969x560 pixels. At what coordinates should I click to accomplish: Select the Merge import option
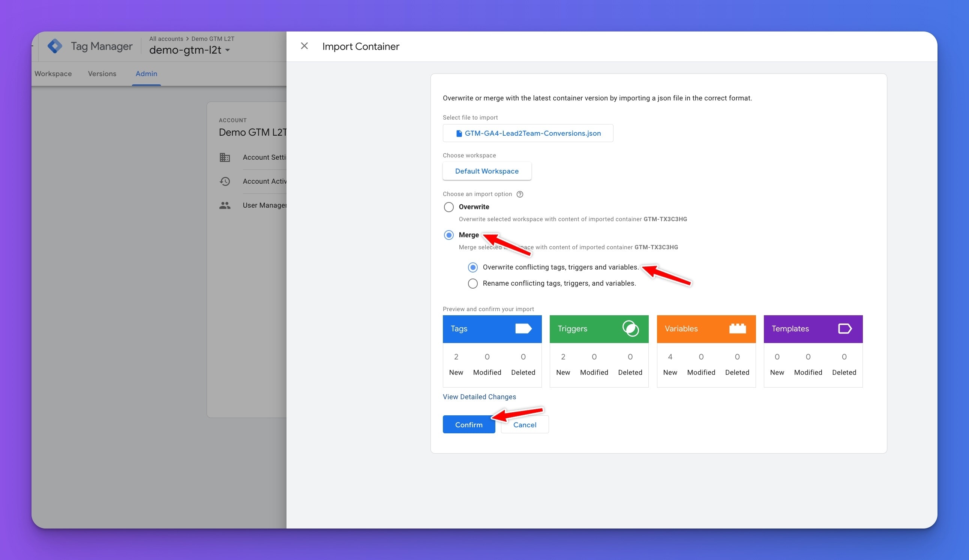tap(448, 235)
